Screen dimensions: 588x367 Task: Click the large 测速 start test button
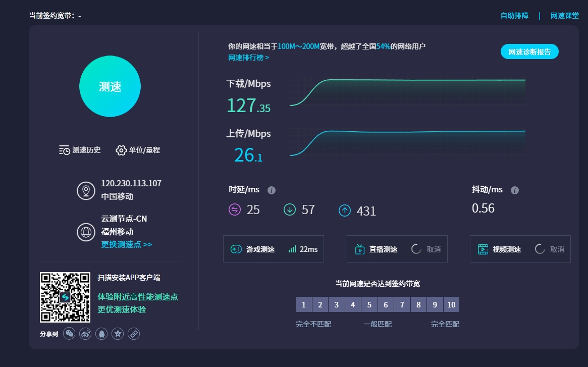tap(110, 86)
